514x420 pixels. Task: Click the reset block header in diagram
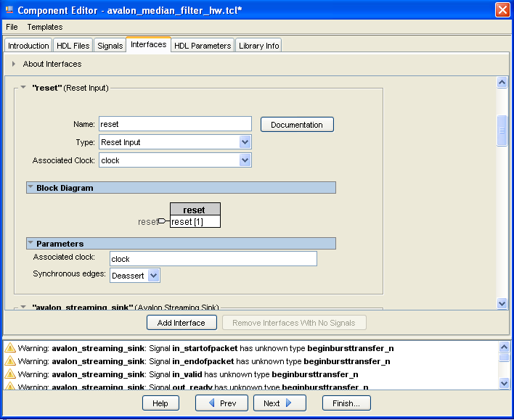(x=195, y=210)
